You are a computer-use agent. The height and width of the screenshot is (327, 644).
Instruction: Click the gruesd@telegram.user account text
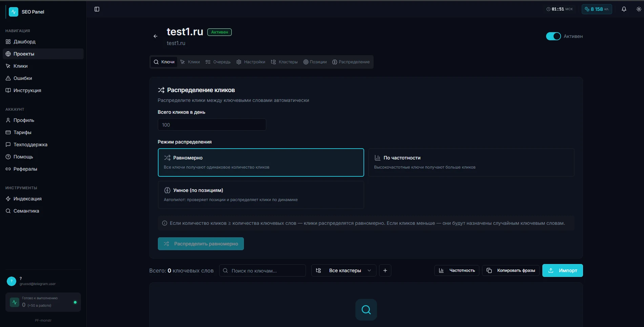(x=38, y=284)
